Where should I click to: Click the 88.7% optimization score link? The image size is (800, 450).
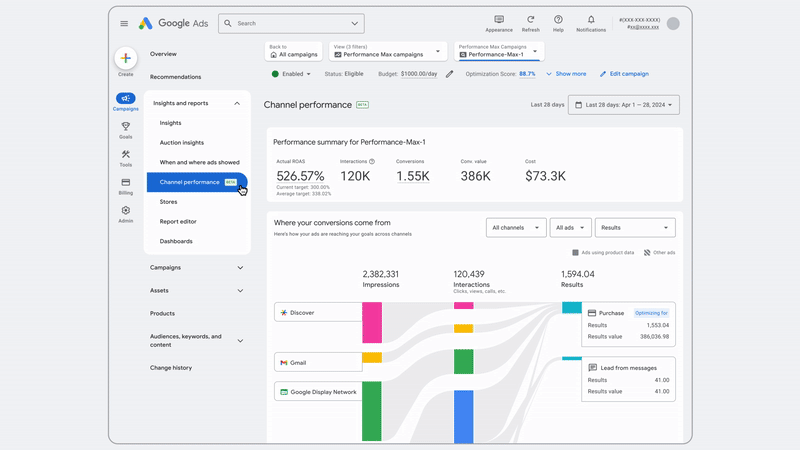pos(527,74)
